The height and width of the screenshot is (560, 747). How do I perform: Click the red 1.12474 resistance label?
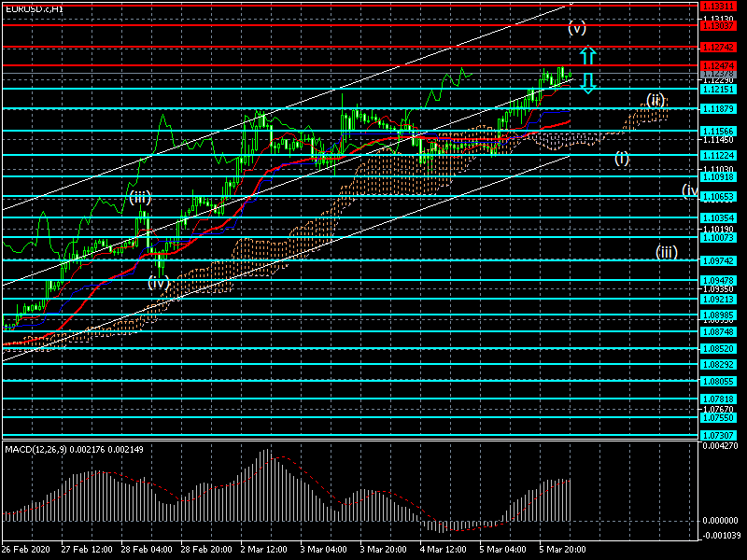tap(717, 65)
